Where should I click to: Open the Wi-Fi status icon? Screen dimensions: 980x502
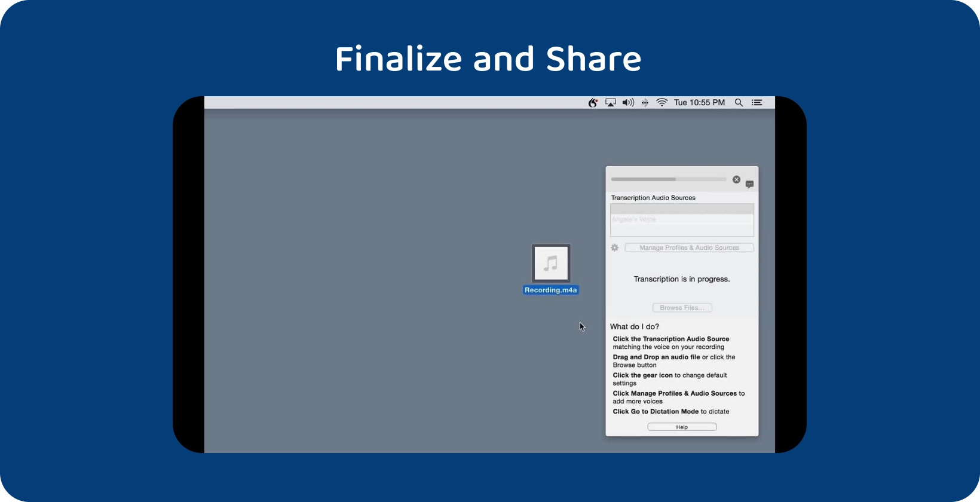click(x=662, y=103)
